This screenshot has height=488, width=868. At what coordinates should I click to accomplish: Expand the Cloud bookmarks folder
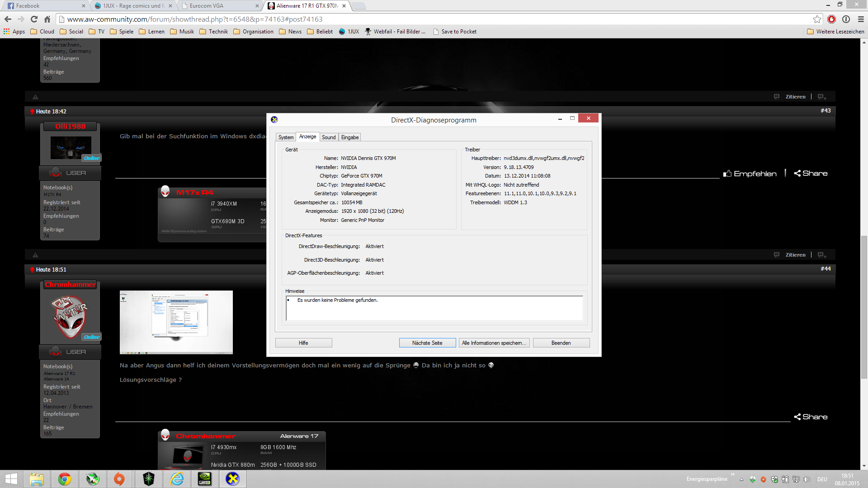coord(42,32)
